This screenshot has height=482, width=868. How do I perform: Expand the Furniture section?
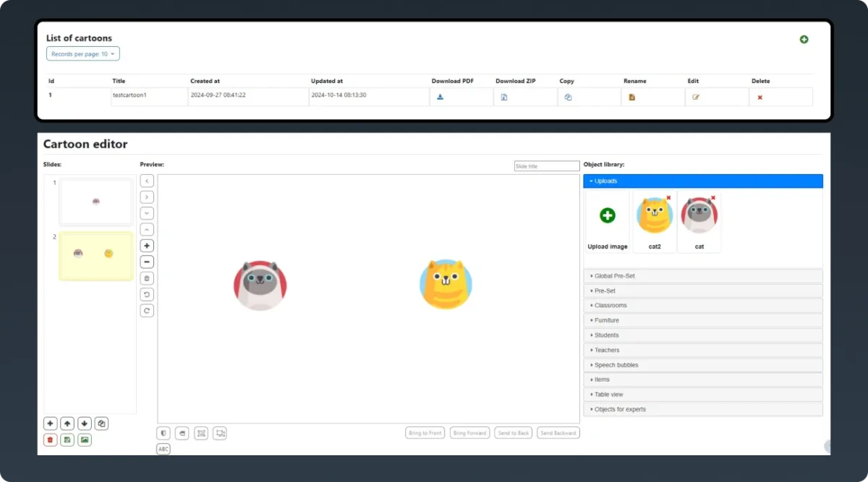pos(703,320)
